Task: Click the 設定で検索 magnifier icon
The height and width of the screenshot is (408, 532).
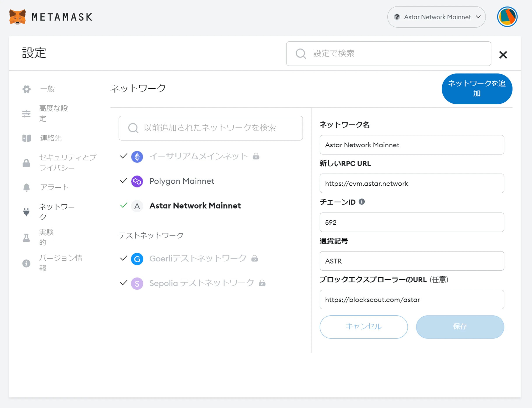Action: (x=301, y=53)
